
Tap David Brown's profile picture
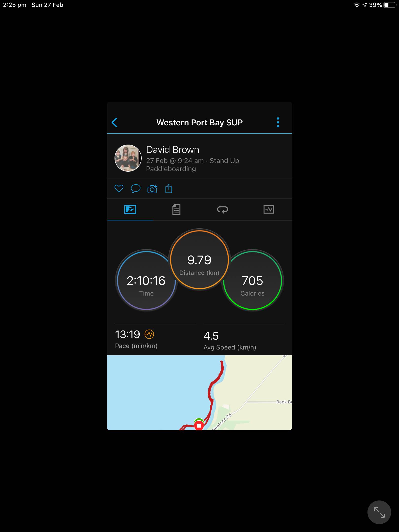coord(128,158)
